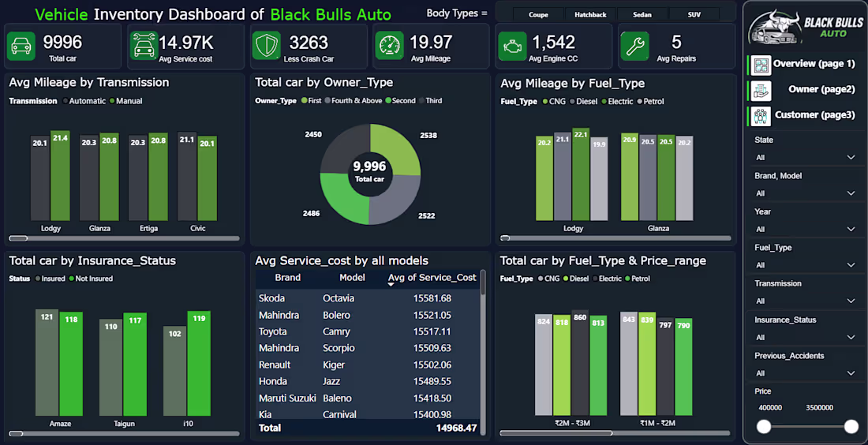Click the Mahindra Bolero table row
The image size is (868, 445).
click(x=368, y=315)
